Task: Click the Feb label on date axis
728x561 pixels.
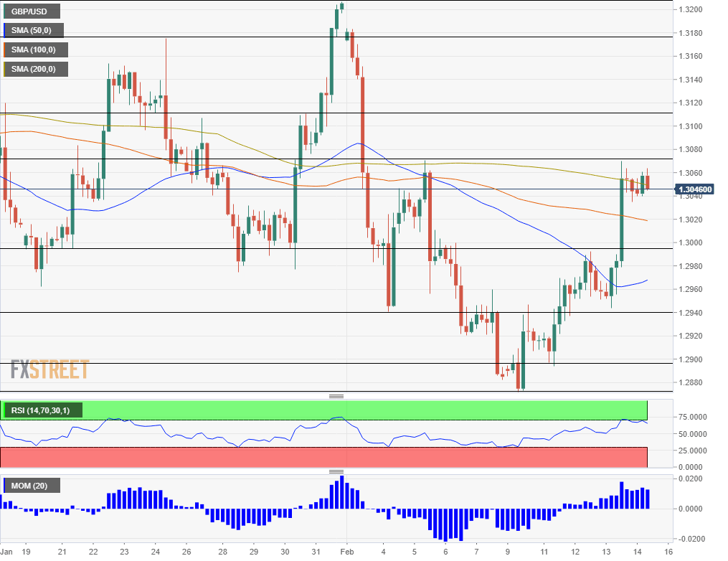Action: click(346, 552)
